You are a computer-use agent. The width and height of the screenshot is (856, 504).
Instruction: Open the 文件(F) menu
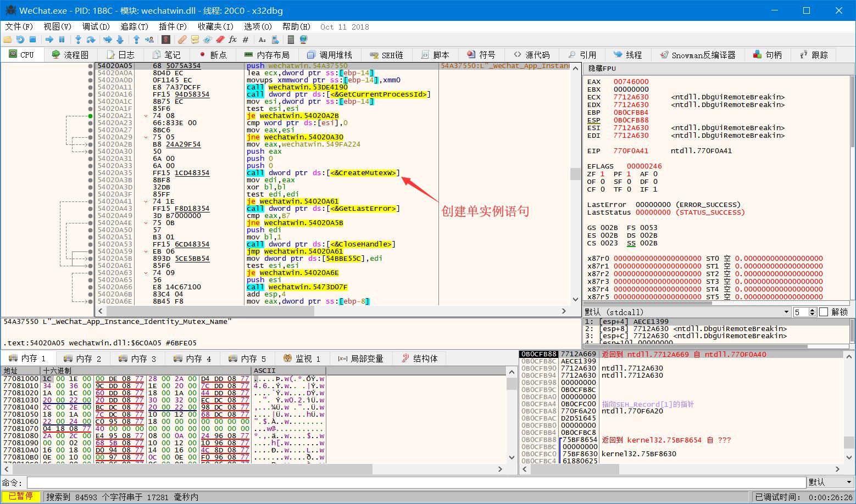point(19,26)
